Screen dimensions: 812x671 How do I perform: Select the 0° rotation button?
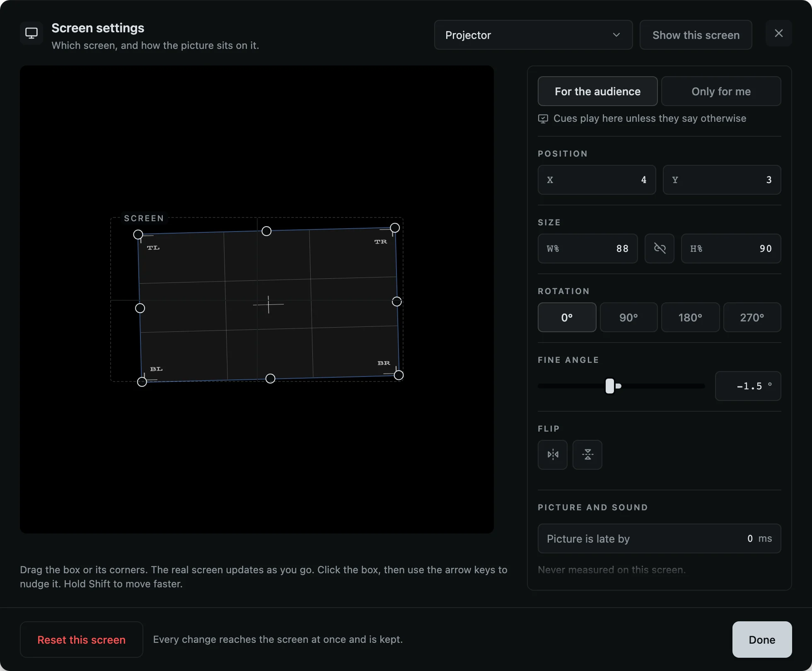coord(567,317)
